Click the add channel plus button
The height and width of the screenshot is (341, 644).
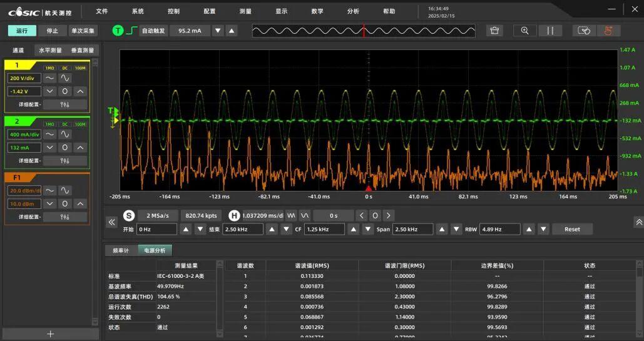click(51, 334)
